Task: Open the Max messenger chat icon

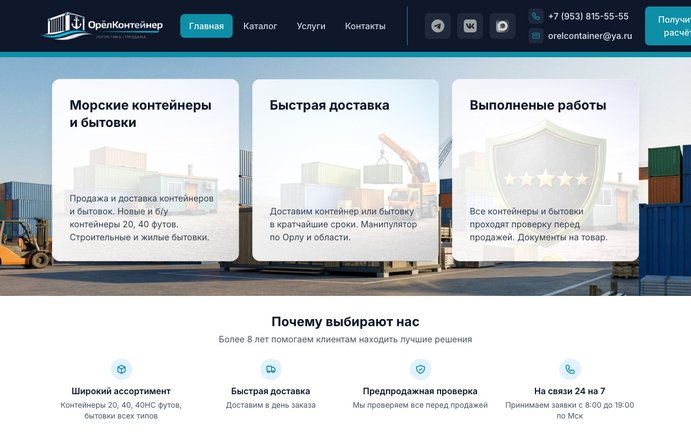Action: point(502,26)
